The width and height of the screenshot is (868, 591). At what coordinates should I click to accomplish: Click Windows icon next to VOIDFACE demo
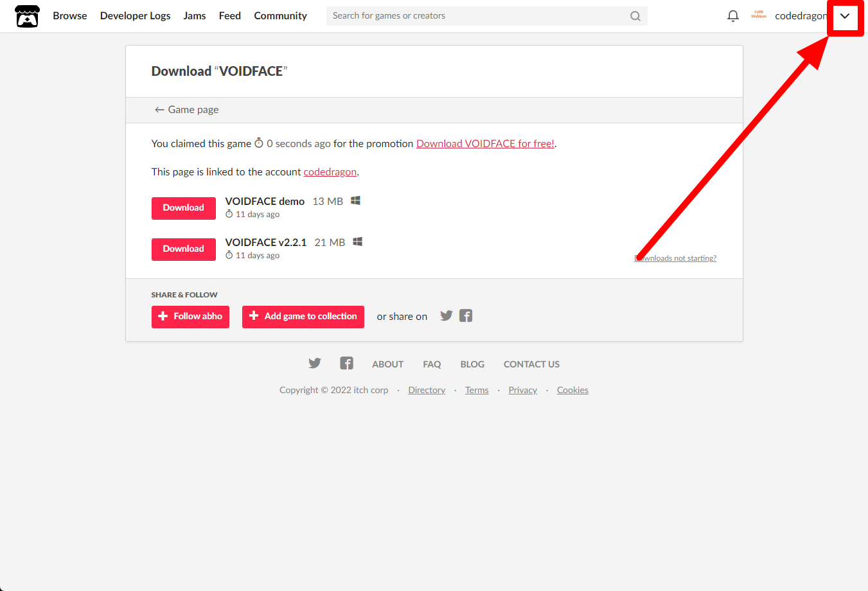[355, 200]
